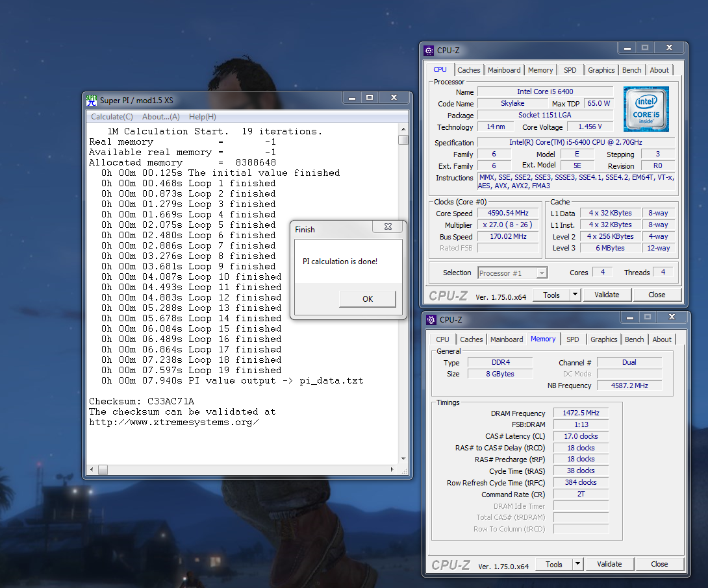Viewport: 708px width, 588px height.
Task: Close the Finish dialog with X button
Action: pyautogui.click(x=387, y=227)
